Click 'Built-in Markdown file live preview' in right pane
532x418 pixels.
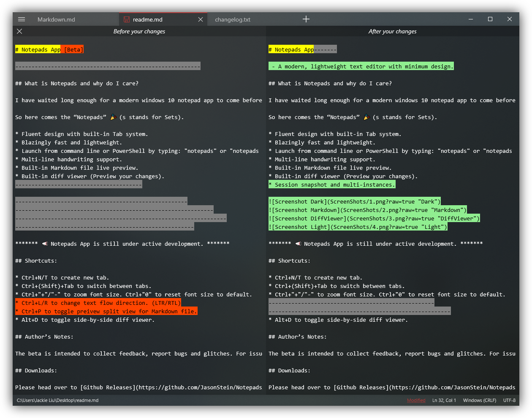coord(330,168)
